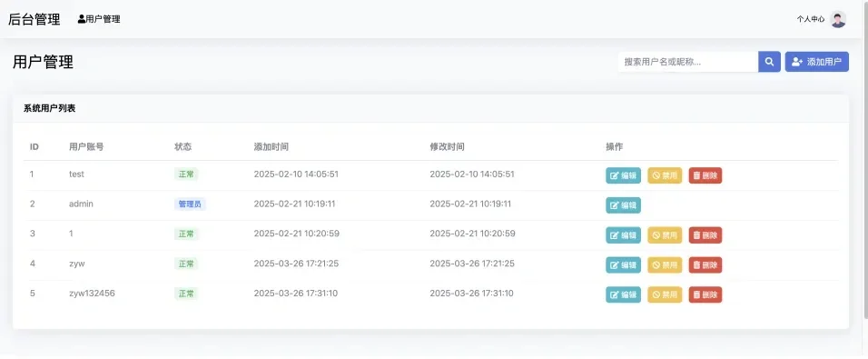Click the 用户账号 column header
868x359 pixels.
86,147
